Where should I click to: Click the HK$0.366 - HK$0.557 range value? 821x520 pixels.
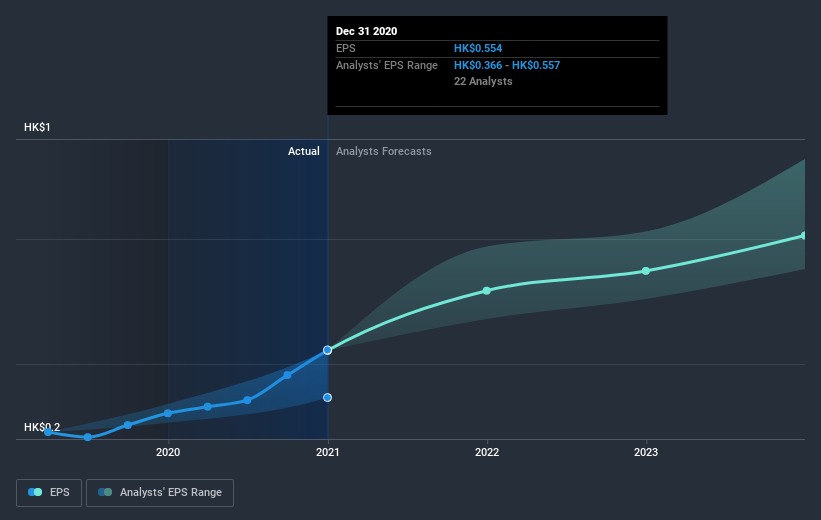tap(507, 65)
